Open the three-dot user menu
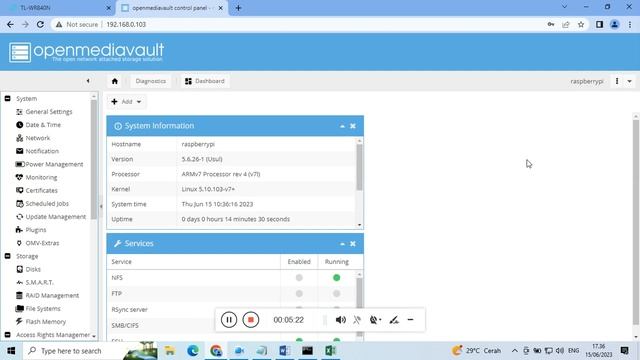 617,81
